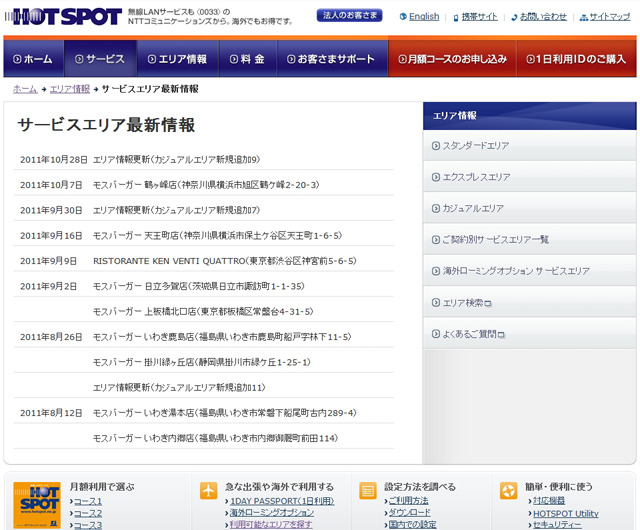Image resolution: width=640 pixels, height=530 pixels.
Task: Open エクスプレスエリア in the sidebar
Action: coord(529,177)
